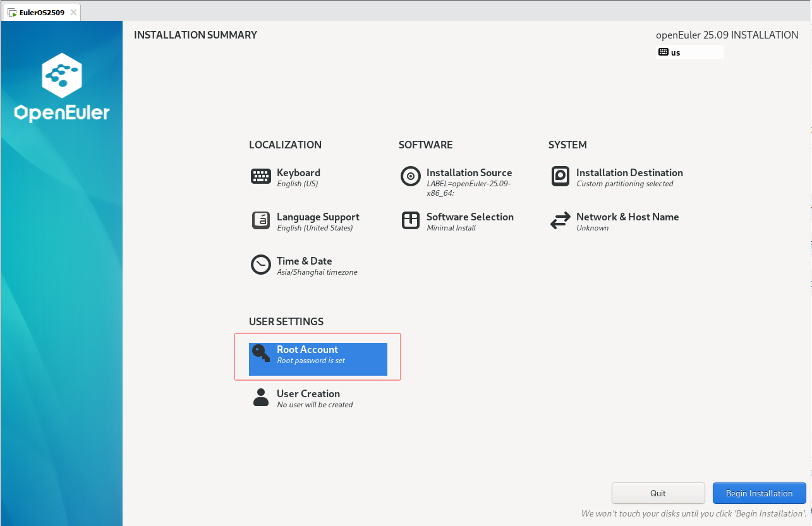This screenshot has width=812, height=526.
Task: Open Time & Date settings label
Action: [304, 261]
